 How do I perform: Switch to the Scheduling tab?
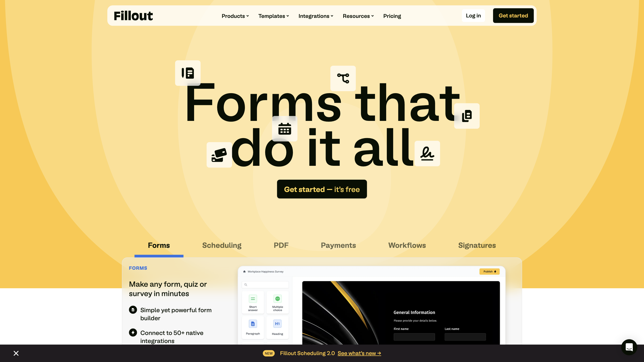pyautogui.click(x=222, y=245)
